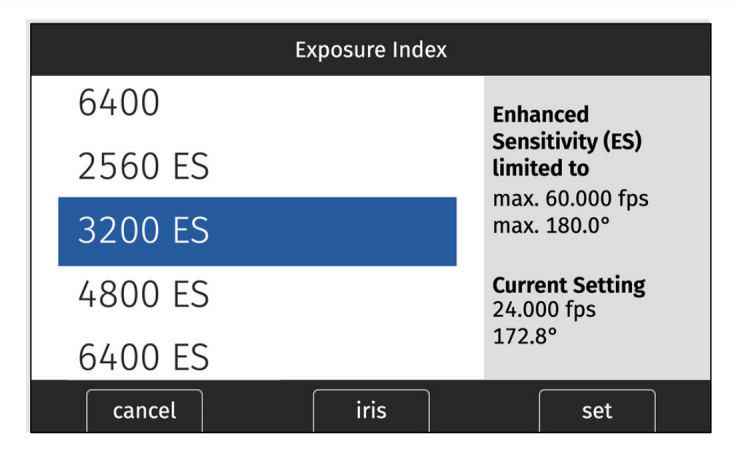Click gray gap above Current Setting heading

597,250
